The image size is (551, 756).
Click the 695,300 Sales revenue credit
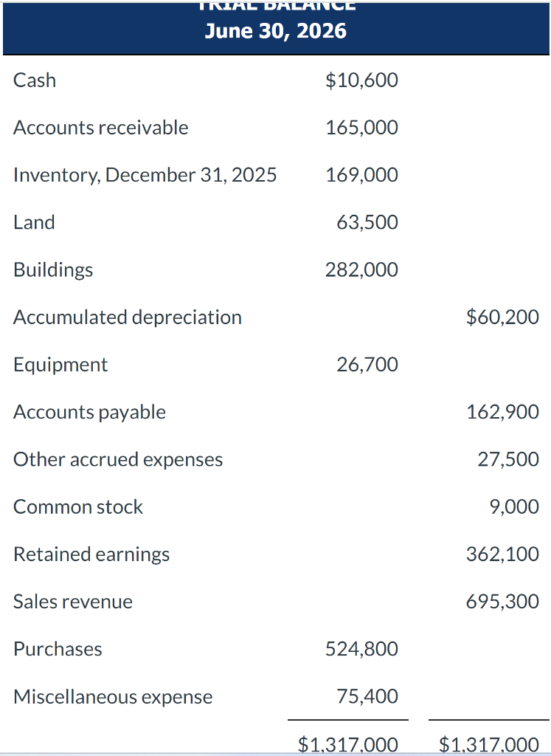pyautogui.click(x=502, y=602)
